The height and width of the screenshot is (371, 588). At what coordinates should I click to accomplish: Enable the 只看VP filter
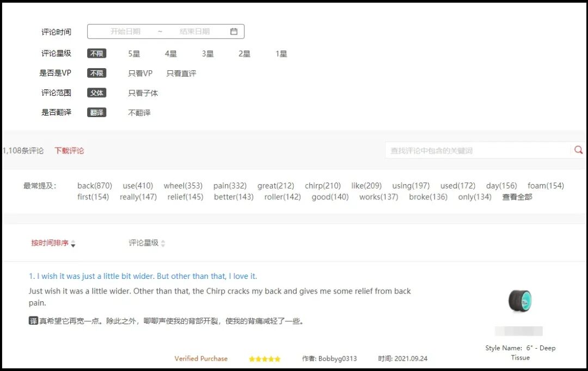(x=140, y=73)
